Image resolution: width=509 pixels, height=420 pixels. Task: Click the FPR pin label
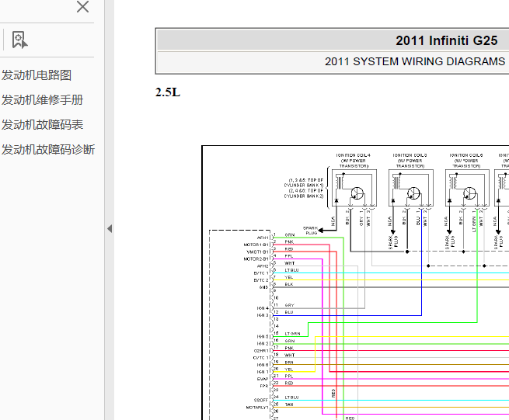coord(264,386)
